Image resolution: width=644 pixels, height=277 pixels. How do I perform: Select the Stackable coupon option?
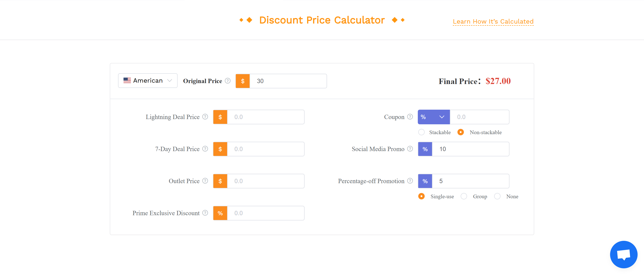click(x=421, y=132)
